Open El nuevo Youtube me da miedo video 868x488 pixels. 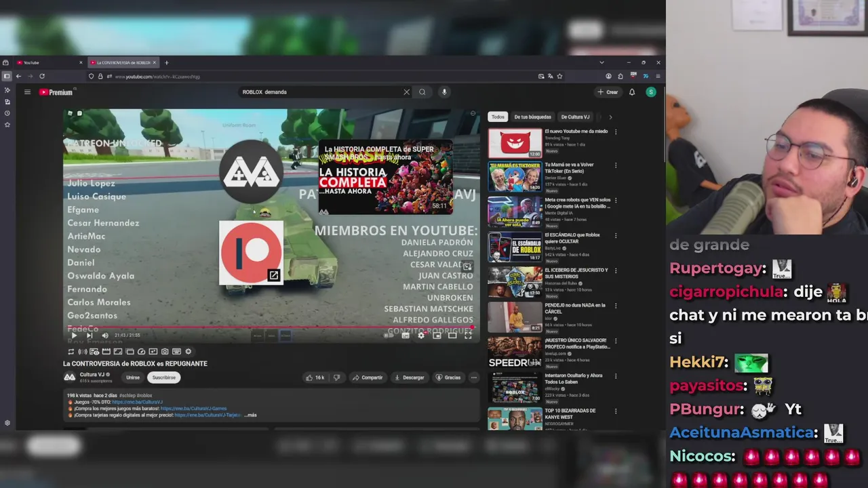pyautogui.click(x=515, y=143)
